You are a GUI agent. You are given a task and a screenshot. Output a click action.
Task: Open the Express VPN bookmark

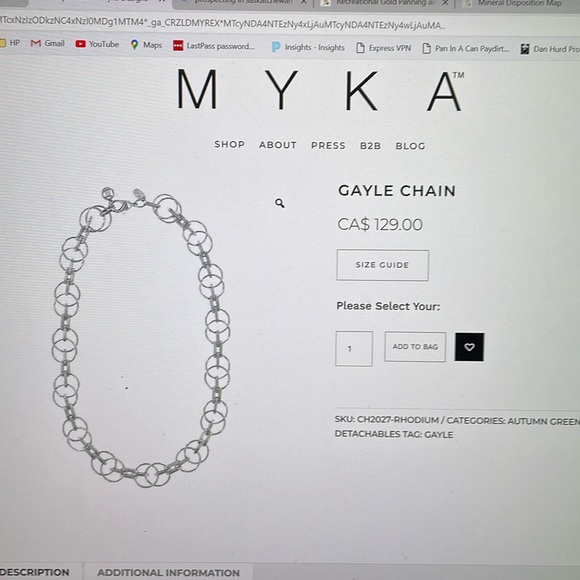tap(384, 48)
